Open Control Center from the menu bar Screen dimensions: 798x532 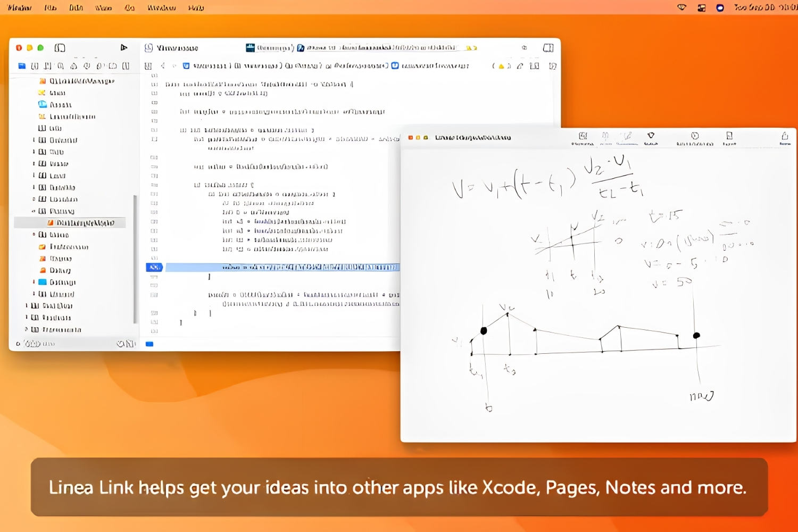click(x=701, y=7)
